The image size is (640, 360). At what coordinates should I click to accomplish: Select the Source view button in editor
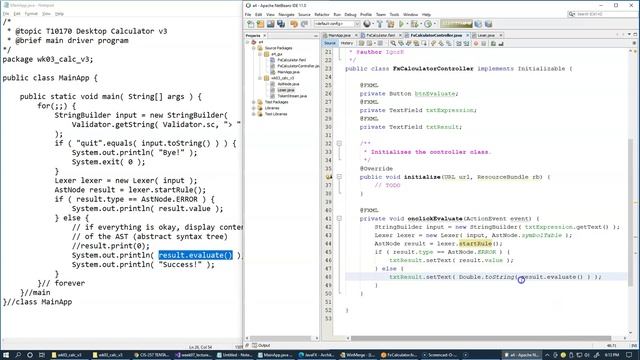pos(329,43)
